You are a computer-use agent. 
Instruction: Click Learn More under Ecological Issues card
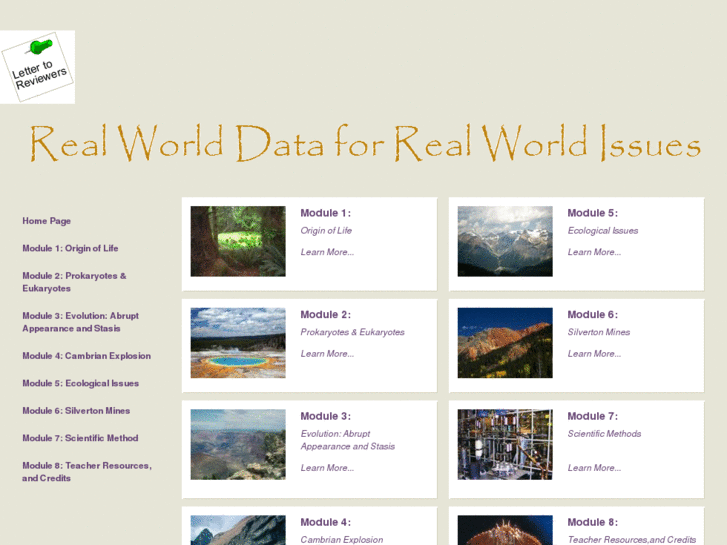[594, 252]
